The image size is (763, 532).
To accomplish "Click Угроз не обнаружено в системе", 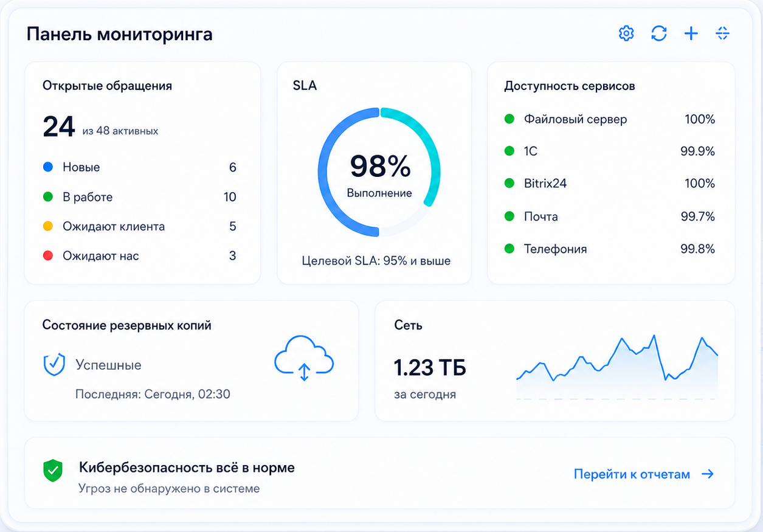I will pyautogui.click(x=169, y=488).
